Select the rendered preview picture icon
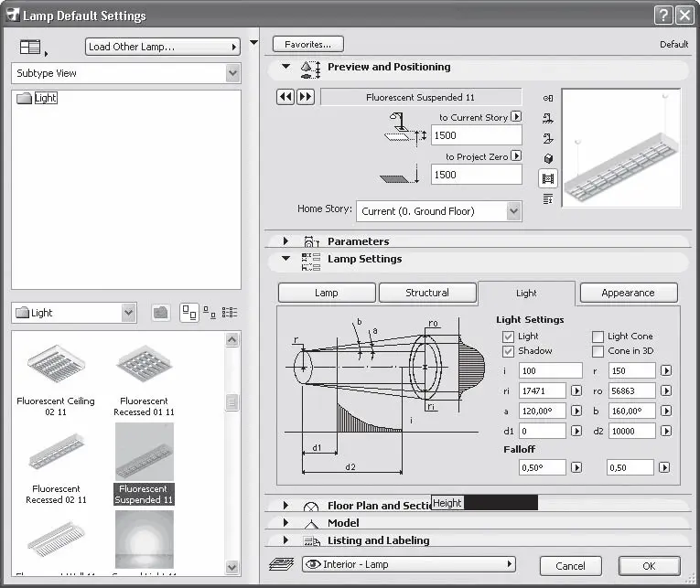Viewport: 700px width, 588px height. point(548,178)
